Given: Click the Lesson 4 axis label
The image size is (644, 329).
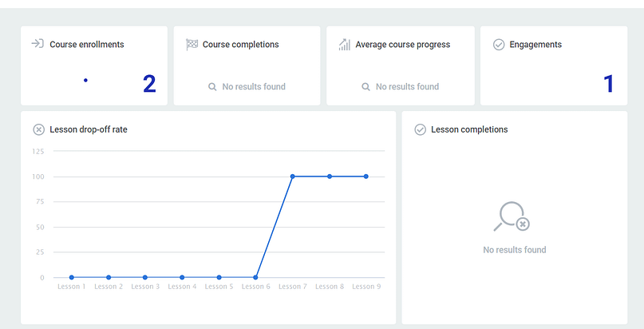Looking at the screenshot, I should [x=182, y=287].
